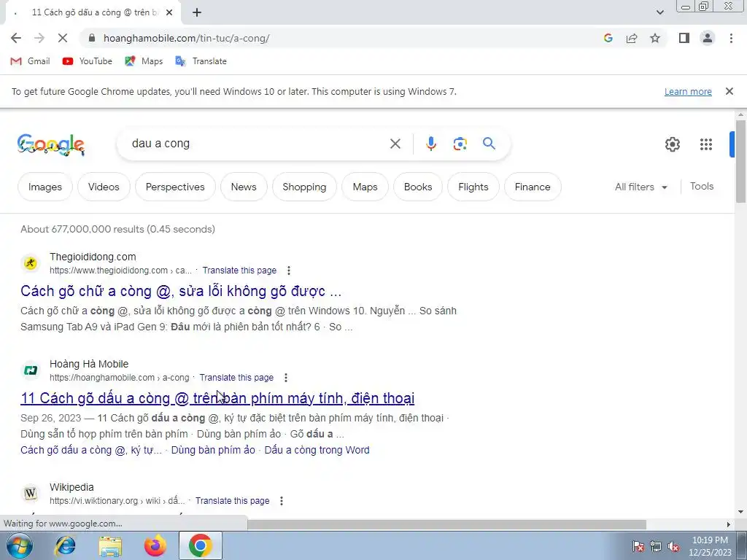
Task: Open the Chrome profile avatar menu
Action: coord(708,38)
